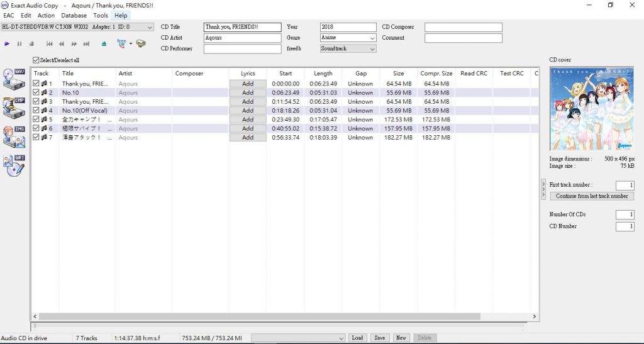Open the CD drive selection dropdown

77,27
